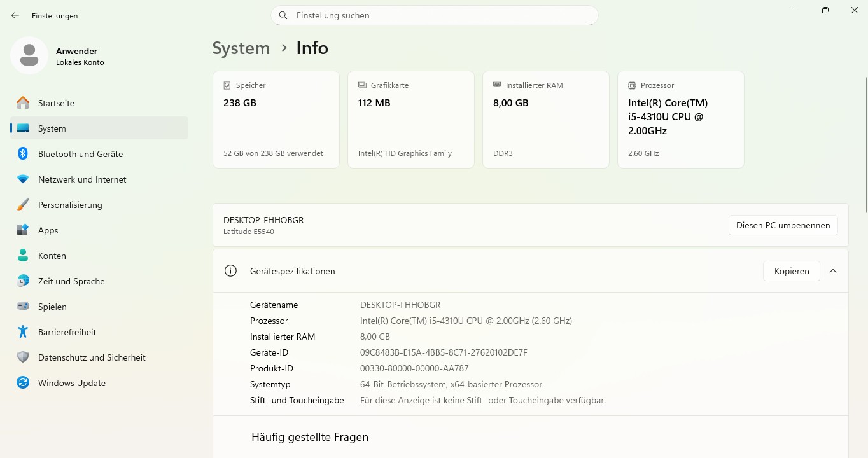This screenshot has height=458, width=868.
Task: Click the Windows Update sync icon
Action: 23,383
